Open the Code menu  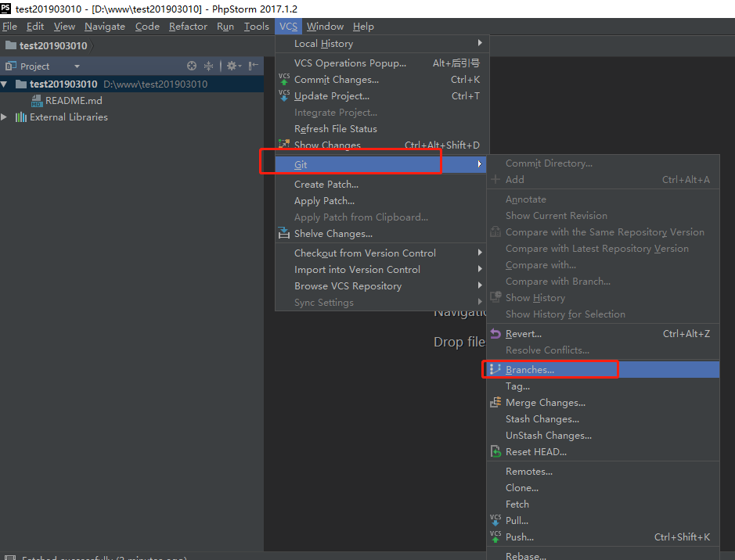click(x=147, y=27)
